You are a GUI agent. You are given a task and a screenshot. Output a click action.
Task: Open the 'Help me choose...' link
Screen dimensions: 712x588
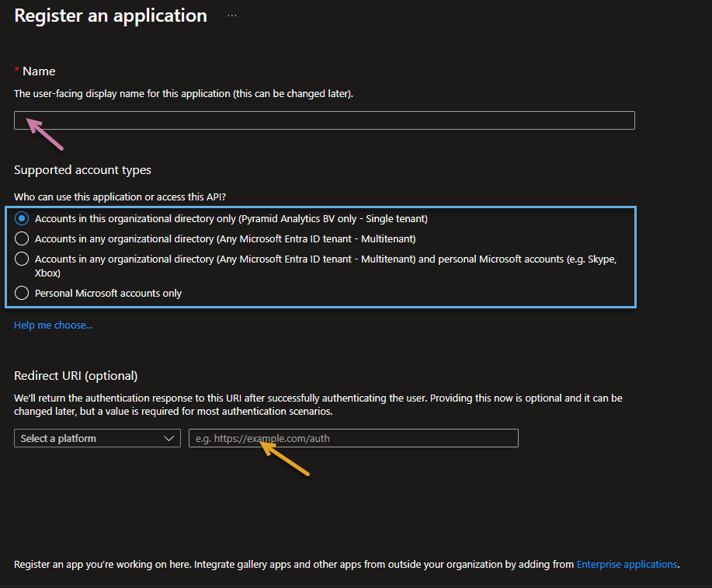pyautogui.click(x=53, y=325)
